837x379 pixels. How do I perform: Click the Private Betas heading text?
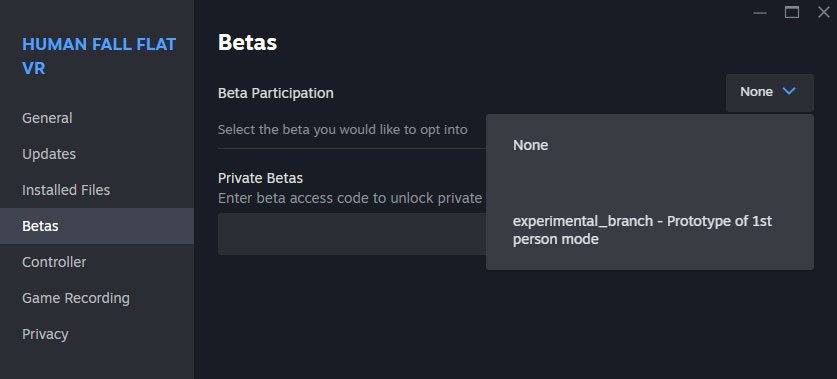pos(260,178)
